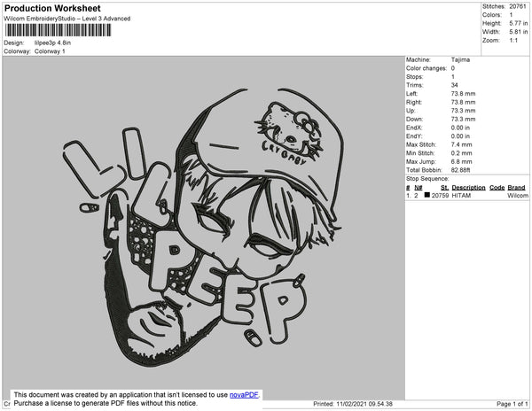Select the design name 'lilpee3p 4.8in'

52,43
